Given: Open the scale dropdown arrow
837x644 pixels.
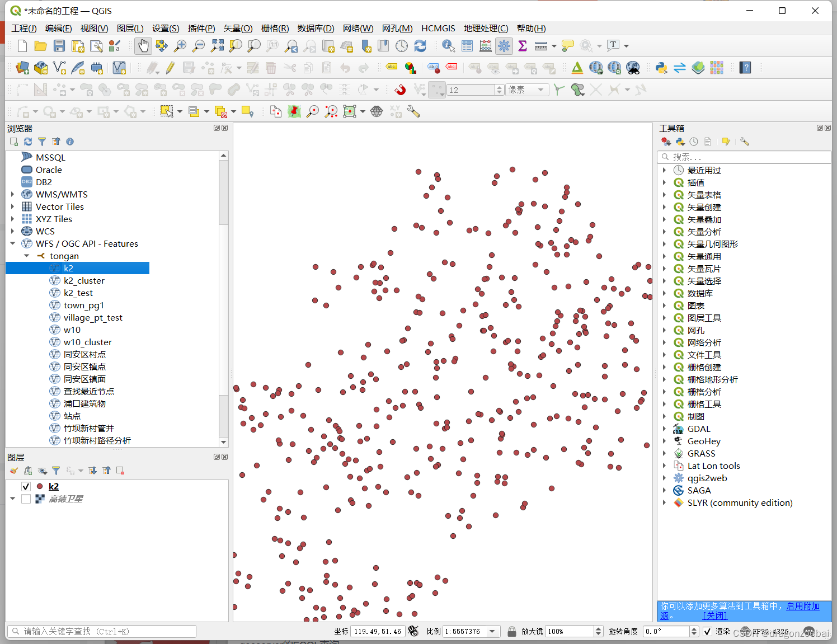Looking at the screenshot, I should click(x=492, y=631).
